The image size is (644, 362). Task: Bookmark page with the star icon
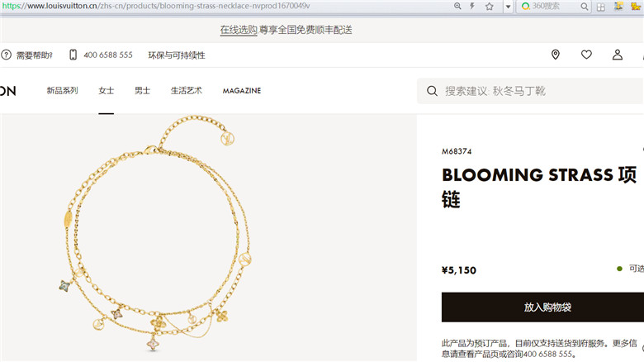pyautogui.click(x=489, y=6)
